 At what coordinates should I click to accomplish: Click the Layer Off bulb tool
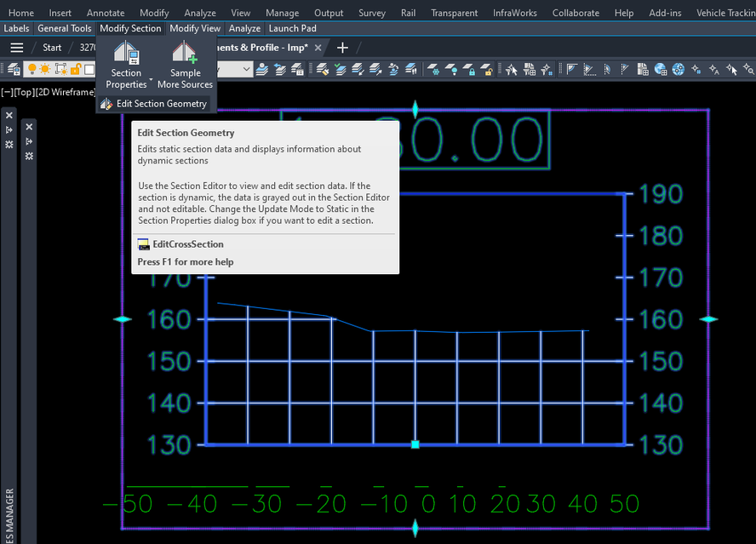tap(451, 70)
